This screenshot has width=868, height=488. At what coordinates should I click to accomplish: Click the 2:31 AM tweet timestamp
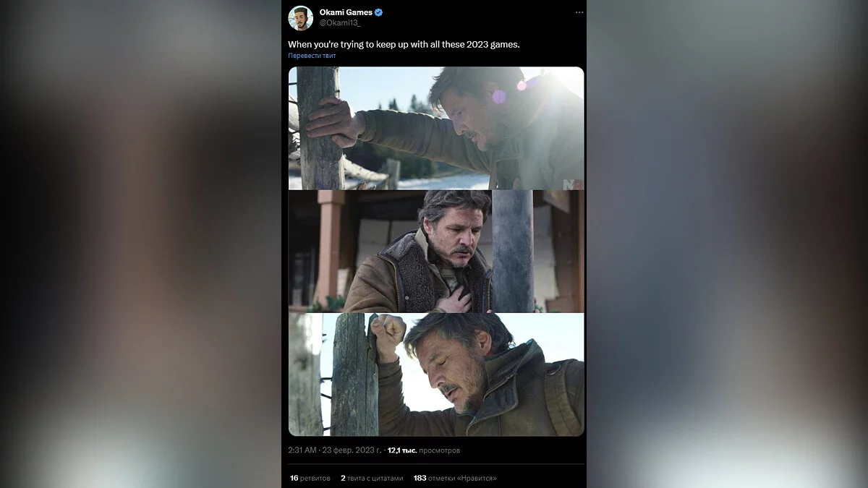pyautogui.click(x=302, y=450)
